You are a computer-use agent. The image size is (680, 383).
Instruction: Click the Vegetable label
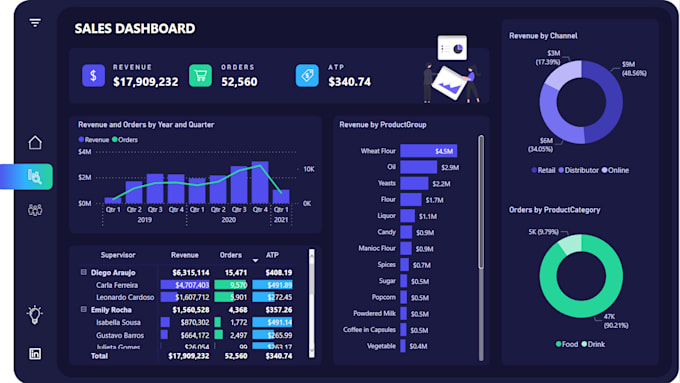381,346
